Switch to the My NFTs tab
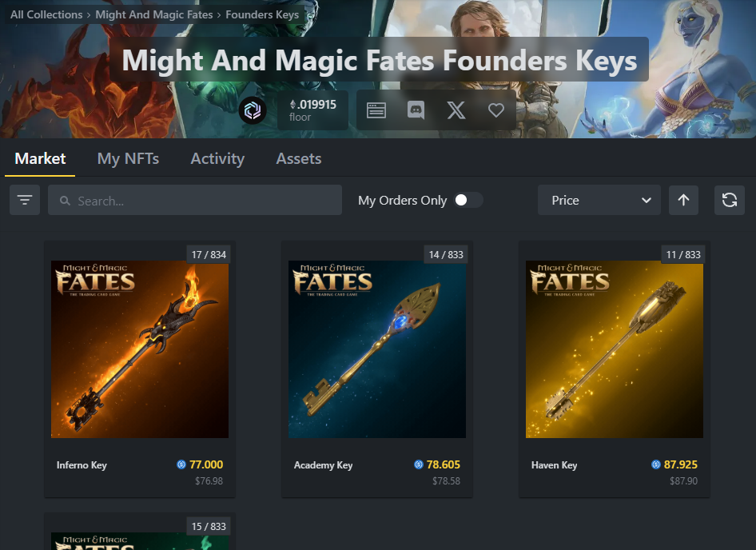This screenshot has width=756, height=550. [x=128, y=158]
